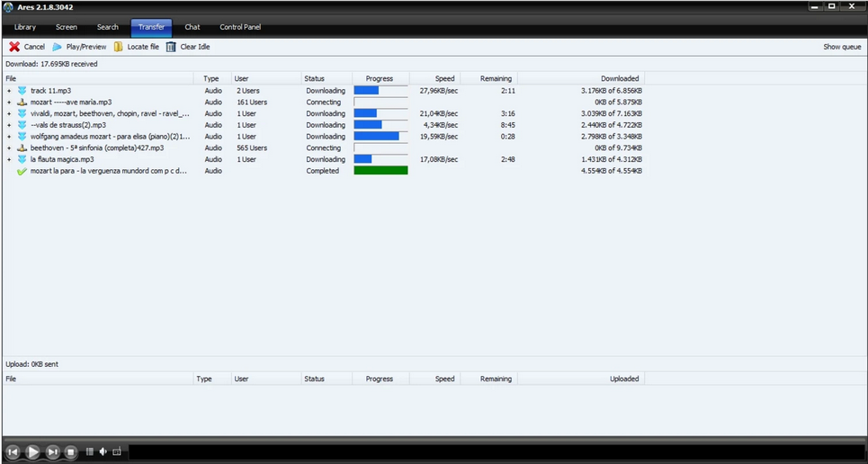Click the Clear Idle button label
This screenshot has height=464, width=868.
click(x=195, y=47)
